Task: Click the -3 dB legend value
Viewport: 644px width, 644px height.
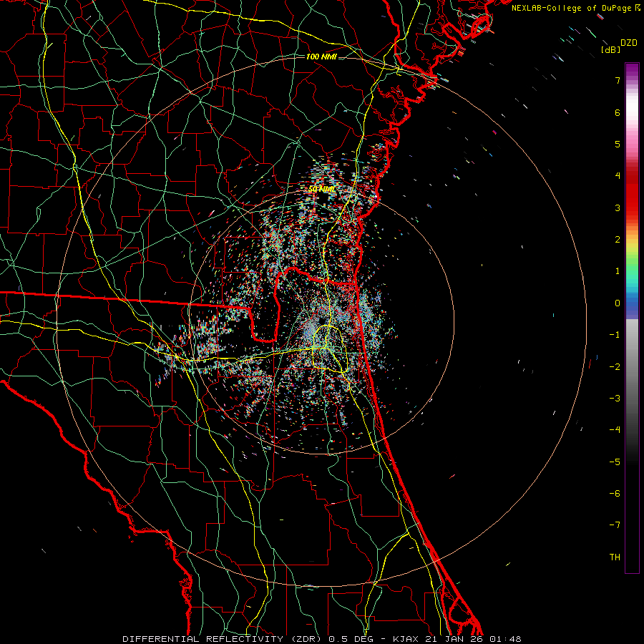Action: pos(615,399)
